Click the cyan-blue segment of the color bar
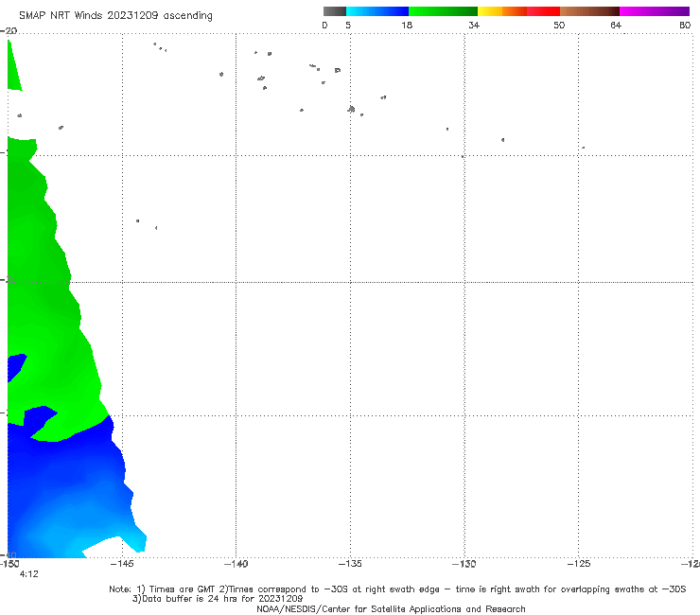The width and height of the screenshot is (700, 615). (x=377, y=11)
